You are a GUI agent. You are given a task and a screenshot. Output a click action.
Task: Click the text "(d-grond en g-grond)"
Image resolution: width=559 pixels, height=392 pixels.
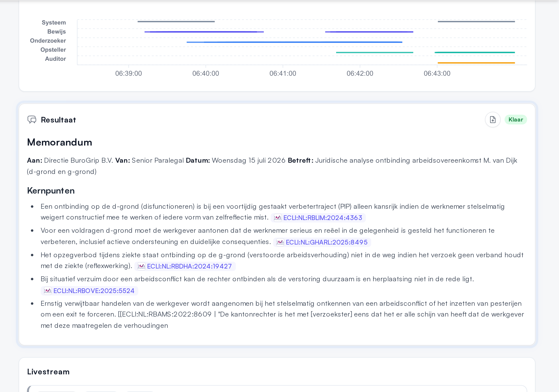[x=62, y=172]
